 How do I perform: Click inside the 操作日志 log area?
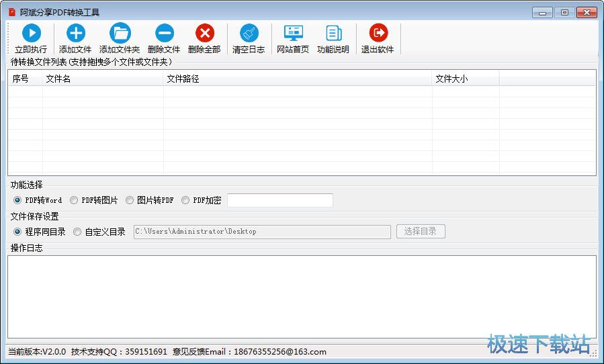click(302, 296)
